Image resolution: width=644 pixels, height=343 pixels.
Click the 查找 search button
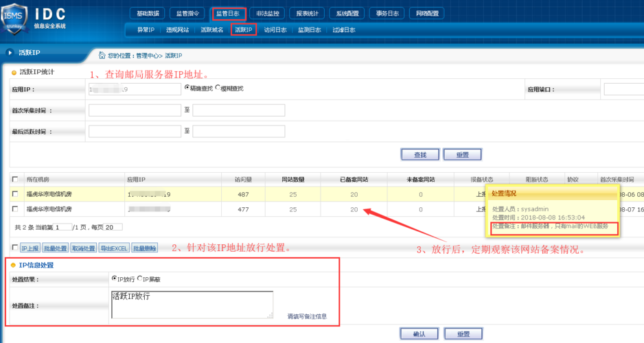tap(419, 154)
